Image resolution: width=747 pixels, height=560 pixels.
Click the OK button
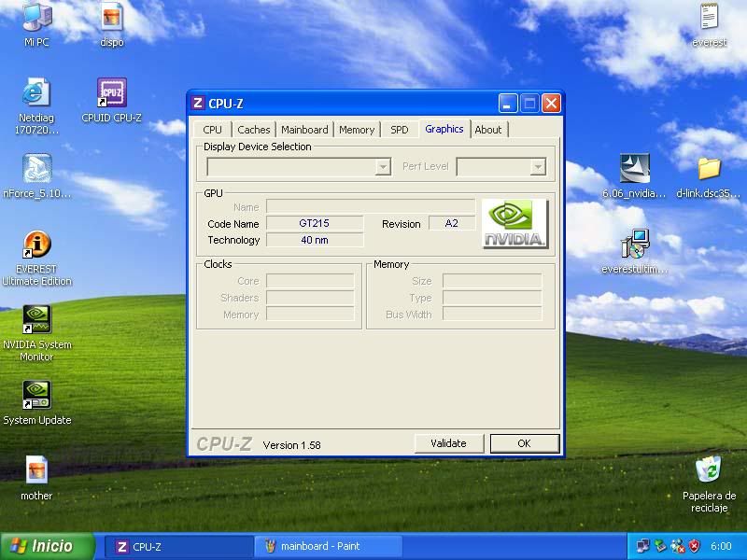point(525,443)
